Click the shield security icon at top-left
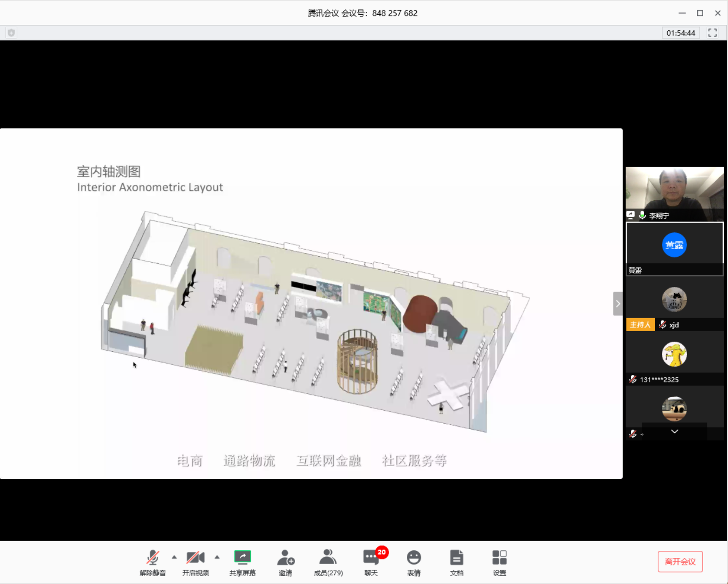728x584 pixels. (11, 33)
